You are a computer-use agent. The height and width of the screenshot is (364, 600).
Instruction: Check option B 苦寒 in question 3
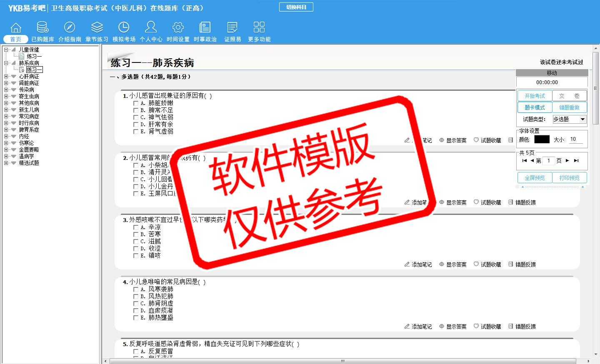136,234
